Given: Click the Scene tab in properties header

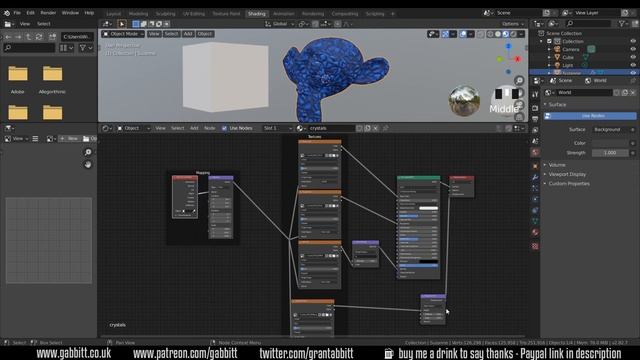Looking at the screenshot, I should point(561,81).
